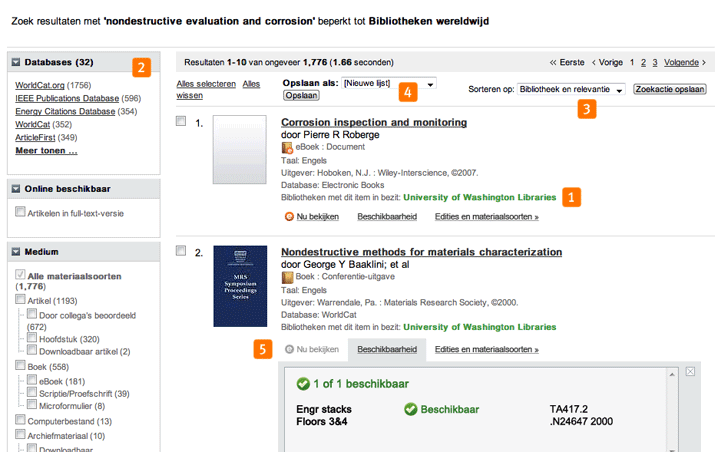Click the orange Nu bekijken icon
The image size is (718, 452).
[289, 216]
